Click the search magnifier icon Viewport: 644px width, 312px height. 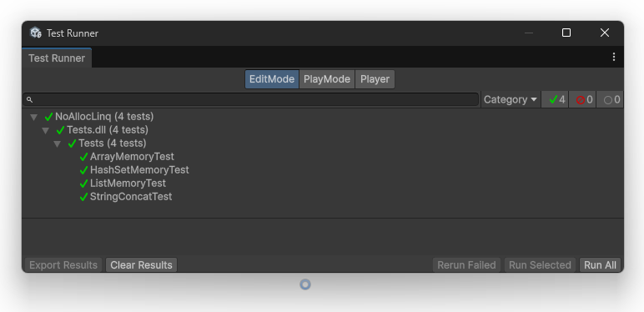pyautogui.click(x=29, y=99)
